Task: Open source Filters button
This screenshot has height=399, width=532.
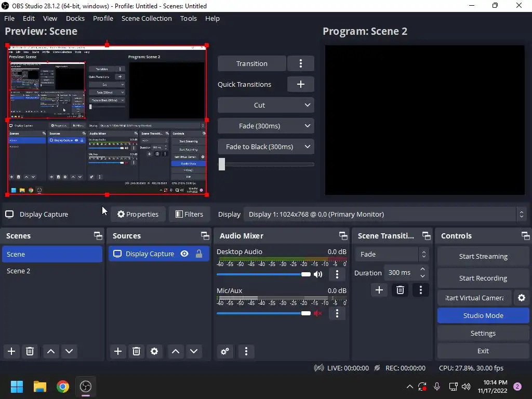Action: tap(189, 214)
